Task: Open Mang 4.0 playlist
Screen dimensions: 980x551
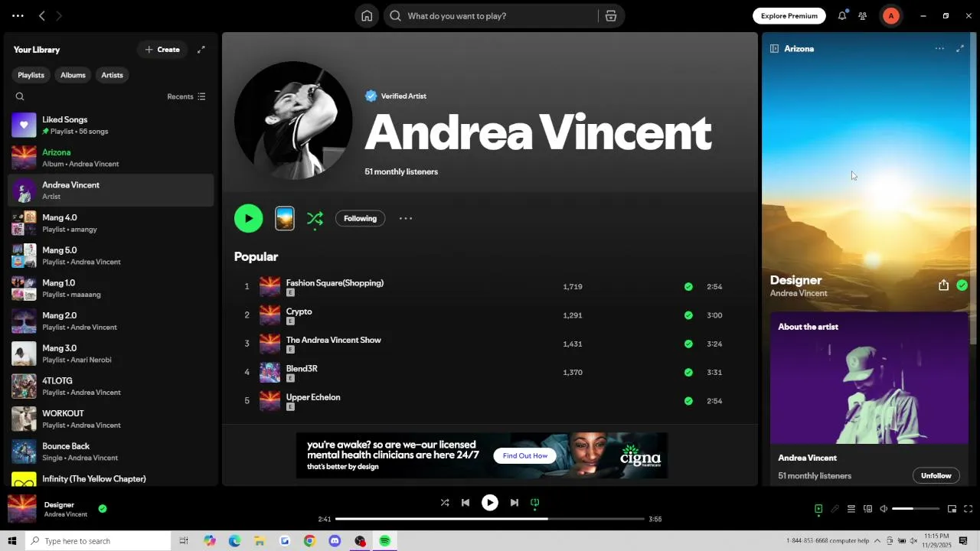Action: coord(111,223)
